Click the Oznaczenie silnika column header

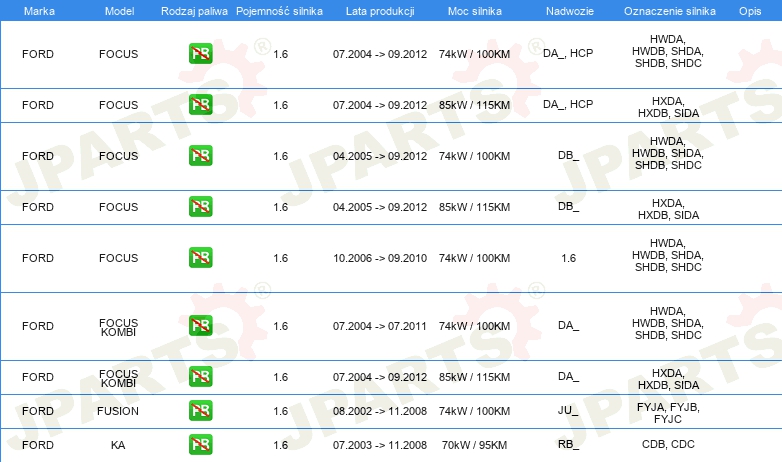point(670,11)
